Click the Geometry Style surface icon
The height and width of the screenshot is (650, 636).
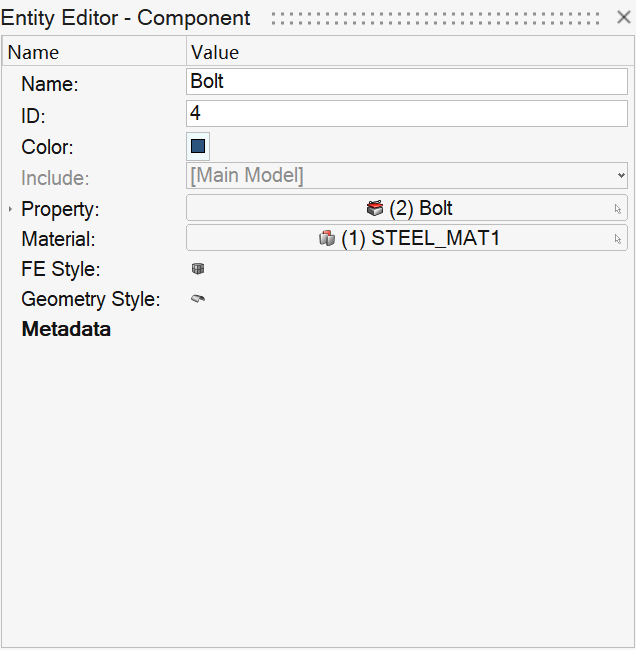coord(198,299)
